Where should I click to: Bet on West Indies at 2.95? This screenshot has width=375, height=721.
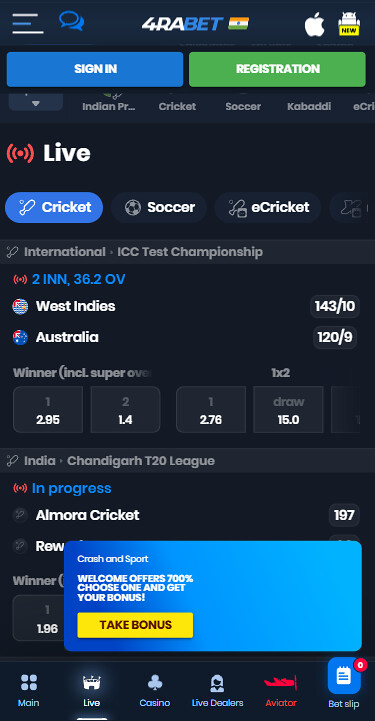coord(48,409)
